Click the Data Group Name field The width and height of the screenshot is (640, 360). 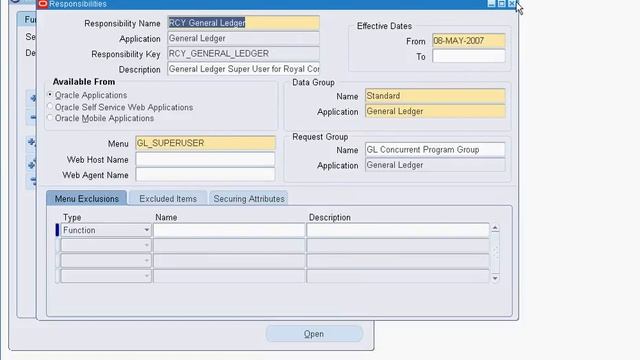pyautogui.click(x=435, y=96)
